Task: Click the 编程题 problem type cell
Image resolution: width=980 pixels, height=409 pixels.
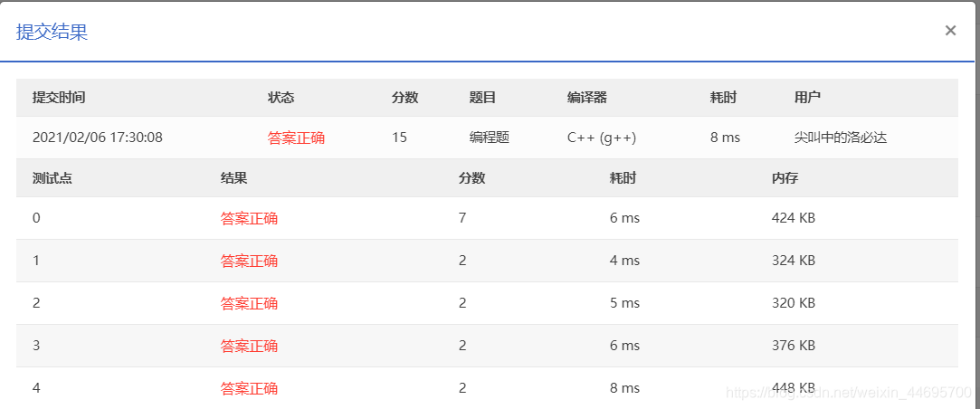Action: point(490,138)
